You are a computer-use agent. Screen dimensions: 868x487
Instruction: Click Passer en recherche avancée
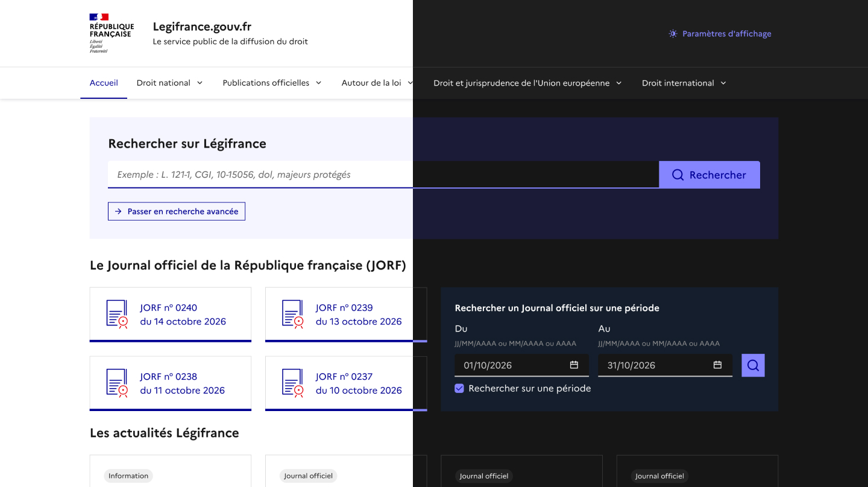(177, 212)
